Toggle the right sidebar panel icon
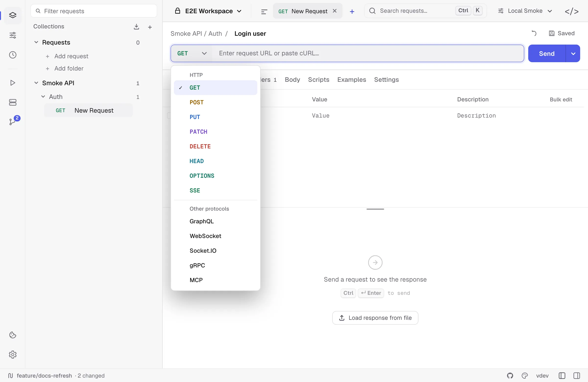The image size is (588, 382). 577,376
